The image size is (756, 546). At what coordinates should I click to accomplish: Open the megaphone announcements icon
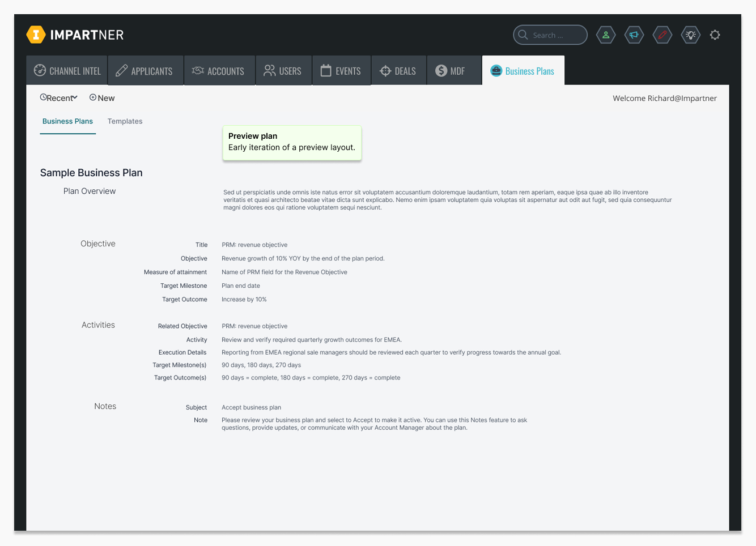(634, 35)
